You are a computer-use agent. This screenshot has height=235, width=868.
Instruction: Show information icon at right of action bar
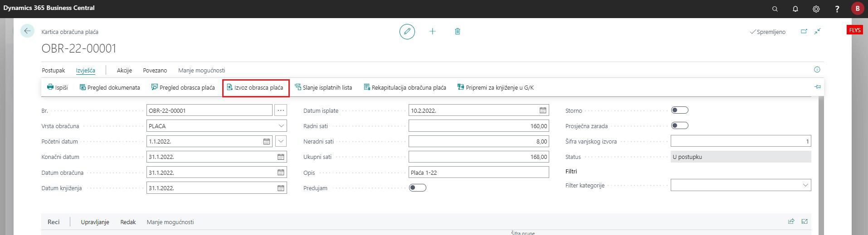tap(817, 70)
